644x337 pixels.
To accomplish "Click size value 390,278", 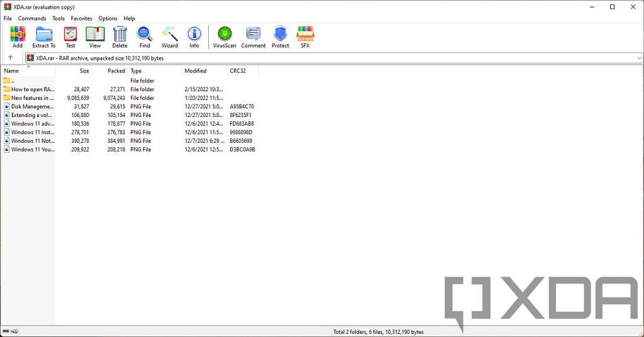I will pyautogui.click(x=80, y=141).
